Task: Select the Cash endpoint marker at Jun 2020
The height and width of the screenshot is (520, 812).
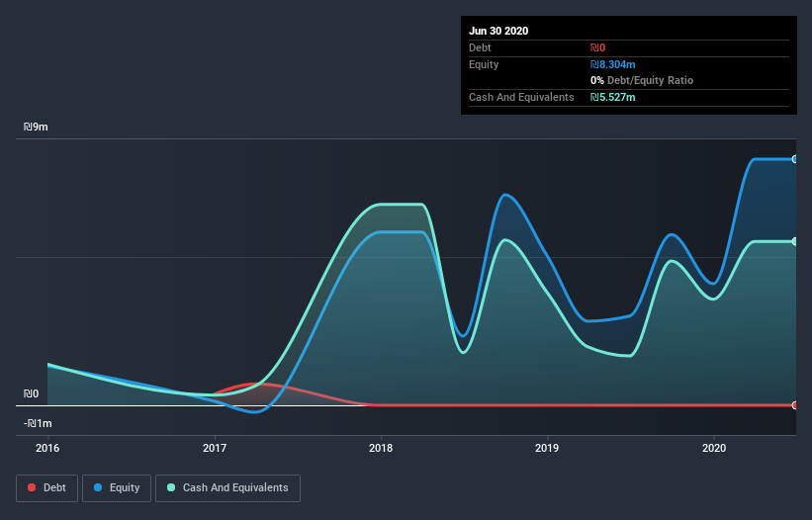Action: 795,241
